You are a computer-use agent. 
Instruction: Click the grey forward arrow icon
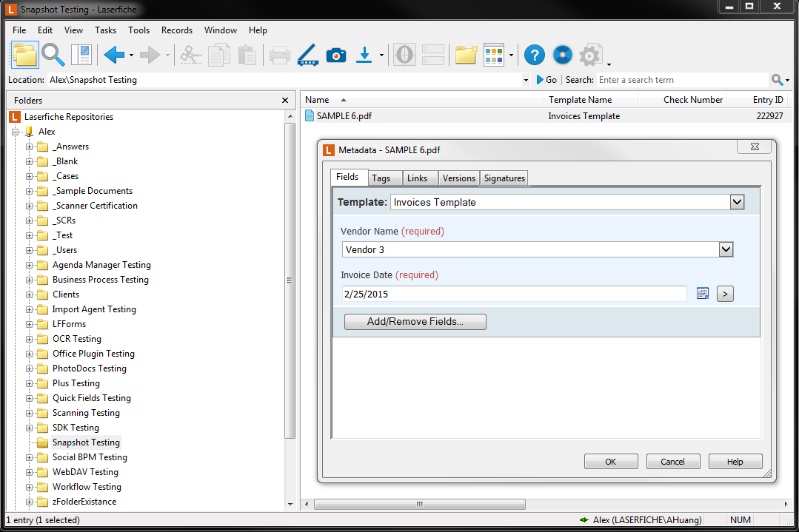[150, 55]
